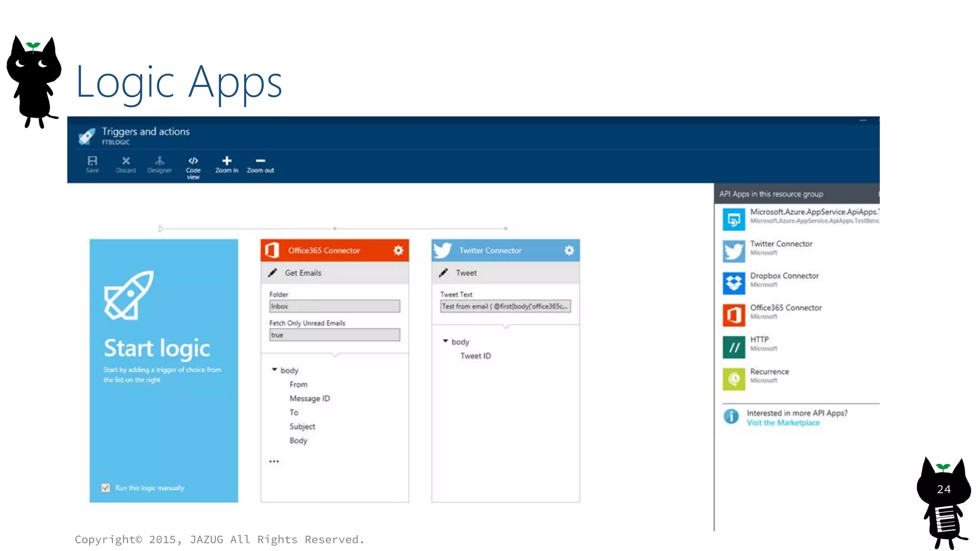Collapse body tree in Office365 Connector

tap(274, 369)
